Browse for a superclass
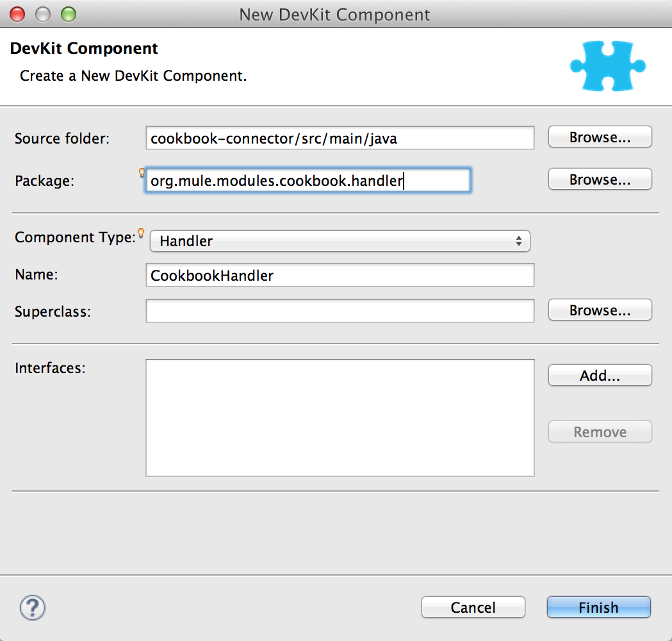Viewport: 672px width, 641px height. point(599,310)
